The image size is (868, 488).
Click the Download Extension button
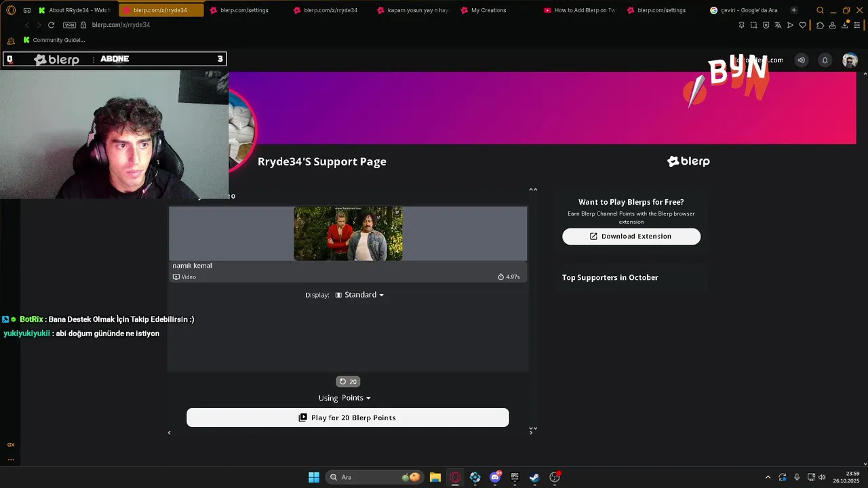pos(631,236)
